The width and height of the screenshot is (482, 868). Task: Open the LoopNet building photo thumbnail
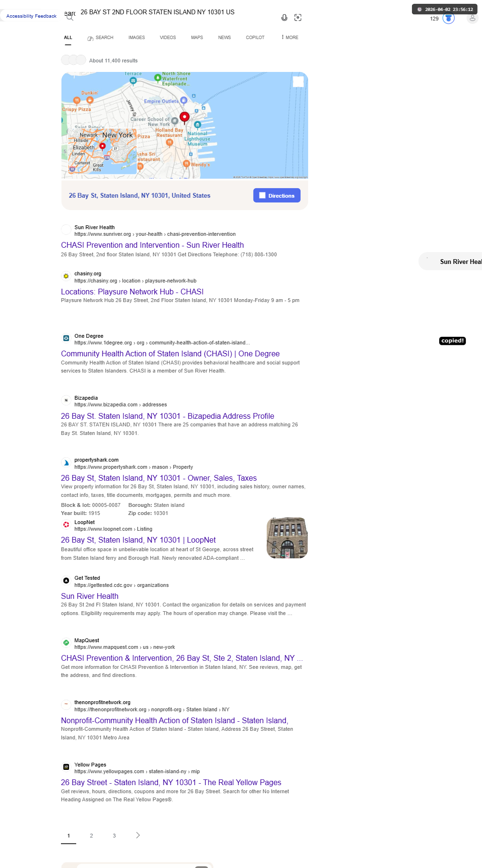point(287,538)
